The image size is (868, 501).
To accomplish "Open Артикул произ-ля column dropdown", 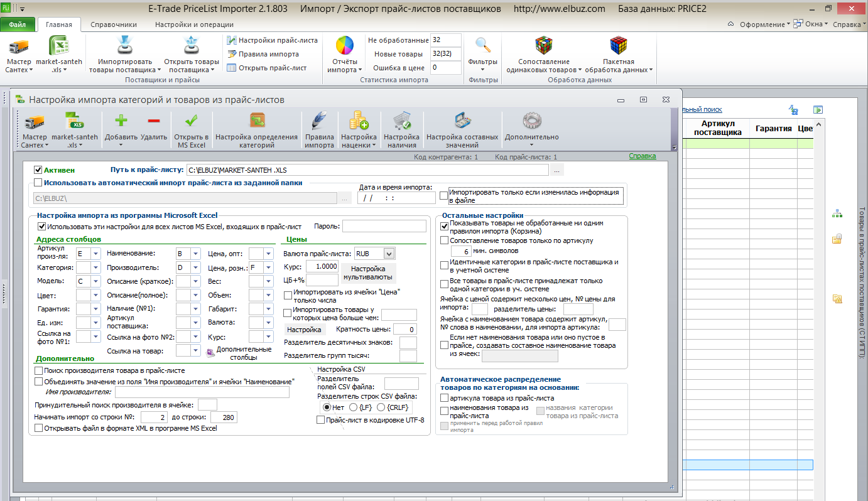I will coord(95,254).
